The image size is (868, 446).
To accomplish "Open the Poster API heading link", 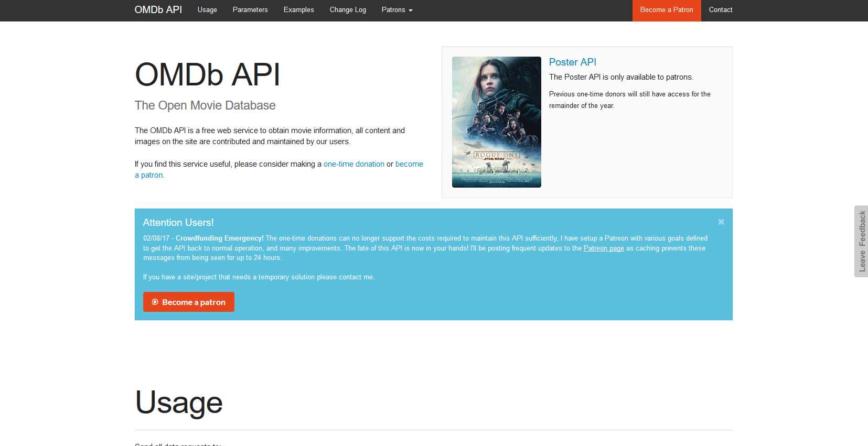I will 573,62.
